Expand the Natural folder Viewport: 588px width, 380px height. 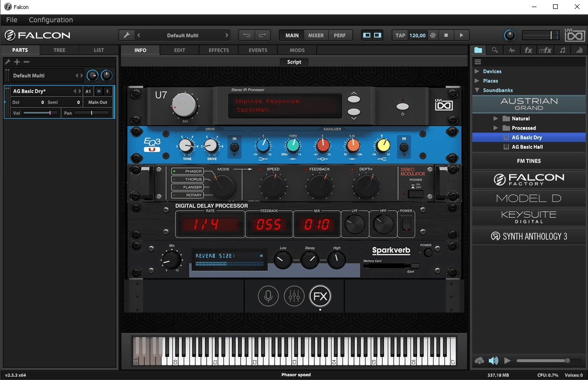[496, 118]
